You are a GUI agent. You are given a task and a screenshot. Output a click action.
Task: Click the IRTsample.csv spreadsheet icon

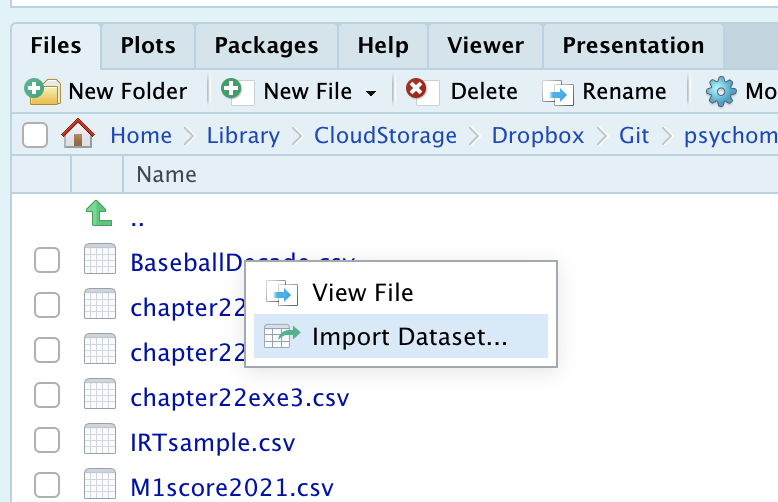pyautogui.click(x=100, y=441)
